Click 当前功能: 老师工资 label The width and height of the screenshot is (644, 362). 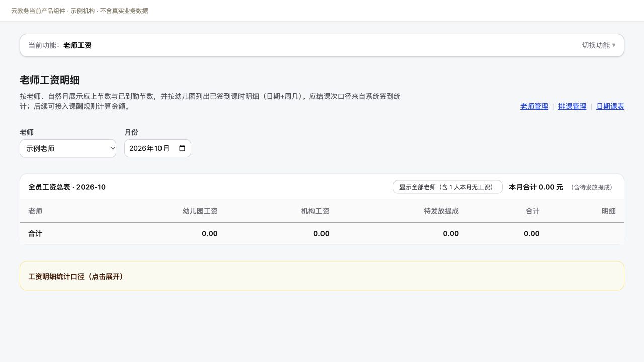pos(60,45)
